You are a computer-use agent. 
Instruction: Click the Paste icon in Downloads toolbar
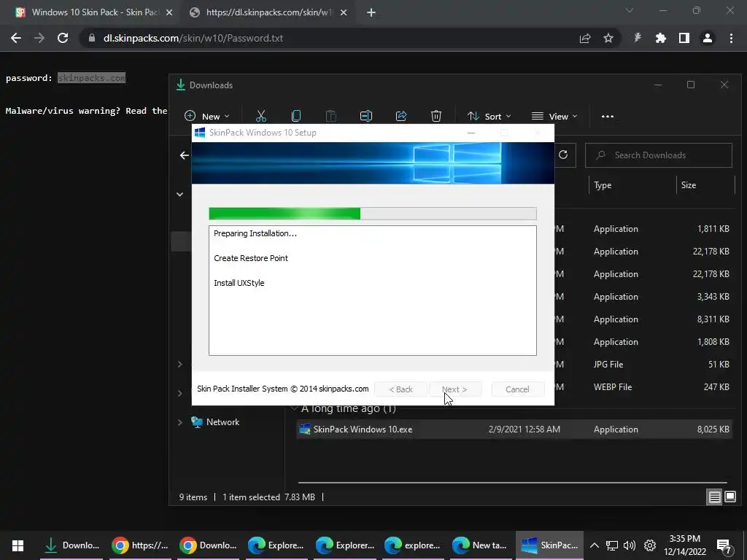click(x=331, y=116)
